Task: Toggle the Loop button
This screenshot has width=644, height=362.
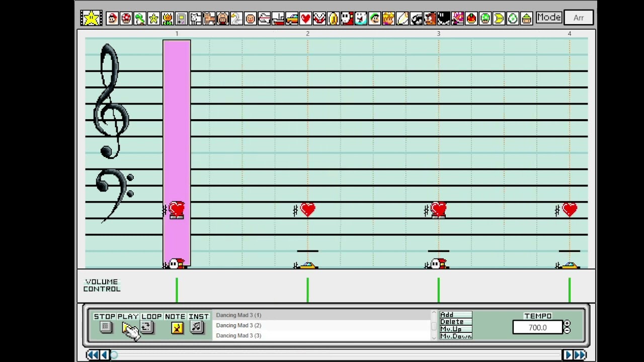Action: pos(146,327)
